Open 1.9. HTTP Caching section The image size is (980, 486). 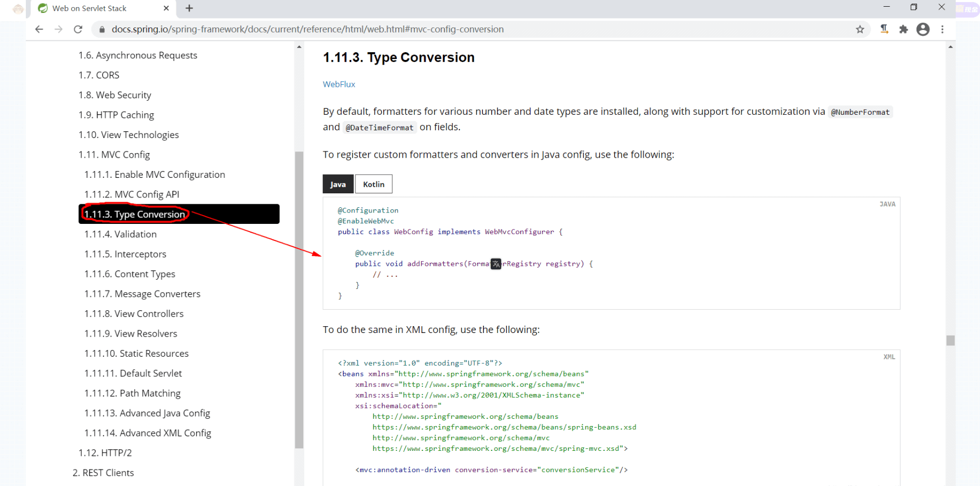[x=116, y=115]
